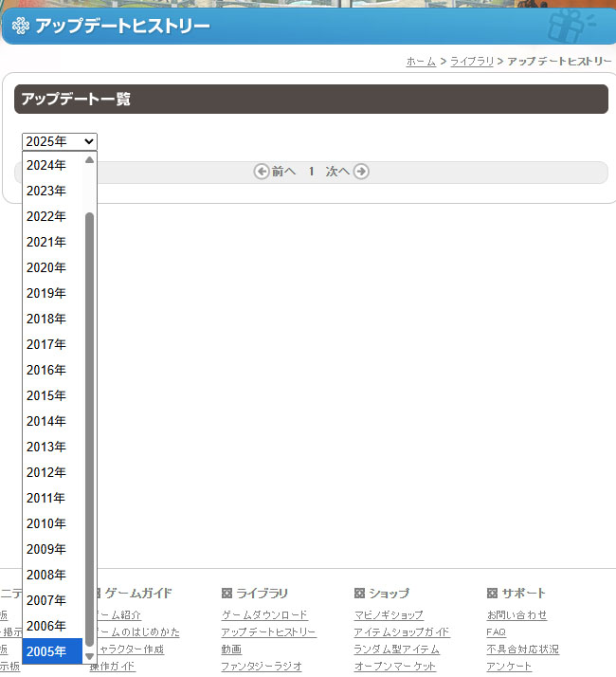The height and width of the screenshot is (677, 616).
Task: Click the next page arrow icon
Action: tap(361, 172)
